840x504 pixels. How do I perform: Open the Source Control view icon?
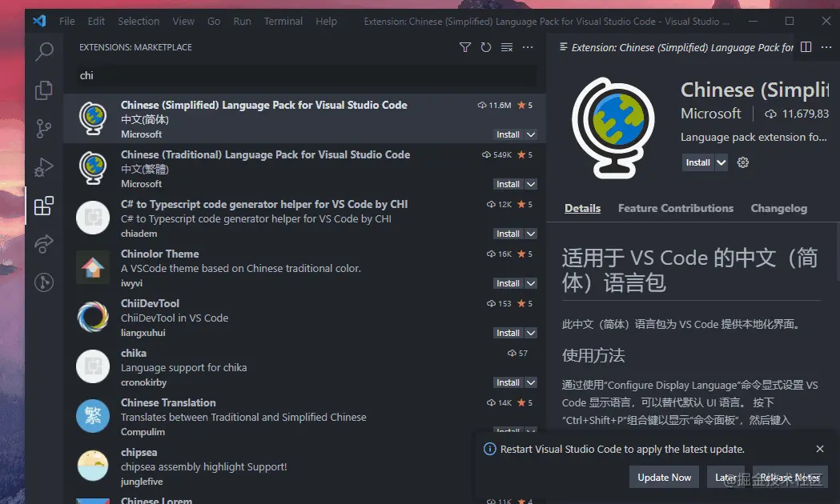(44, 129)
